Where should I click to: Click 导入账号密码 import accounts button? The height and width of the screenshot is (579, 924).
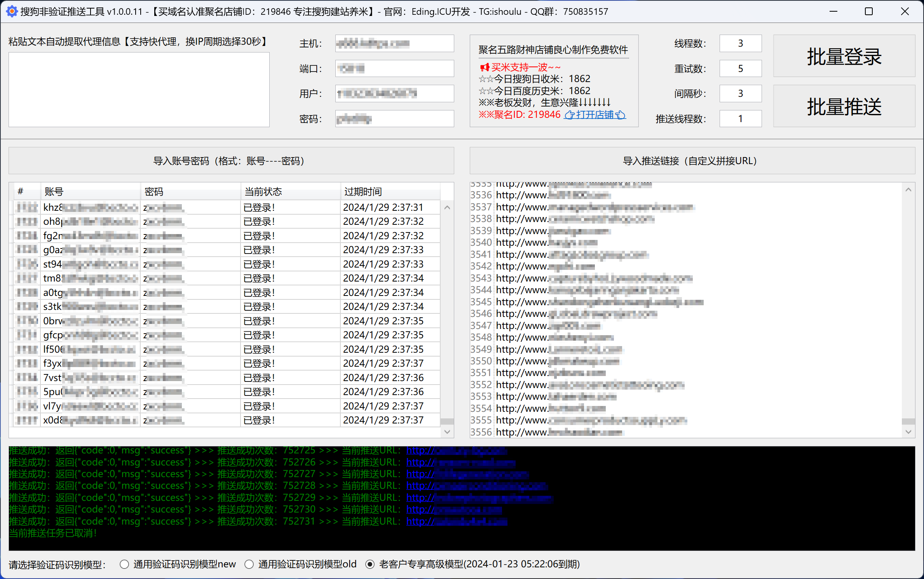(x=231, y=161)
